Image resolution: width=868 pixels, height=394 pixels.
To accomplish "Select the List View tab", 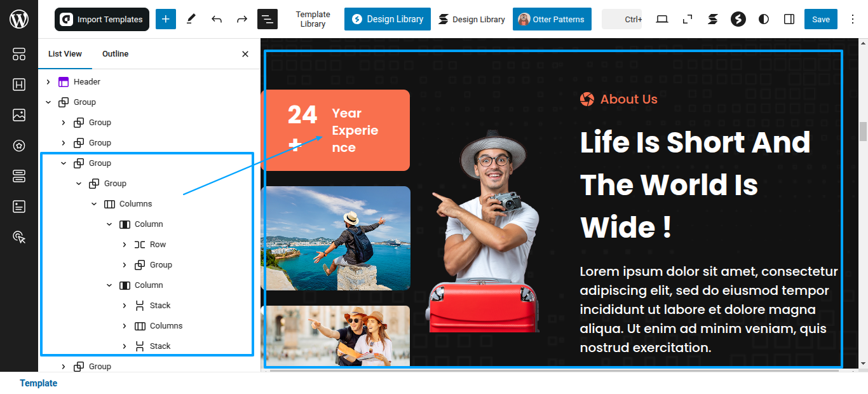I will coord(65,54).
